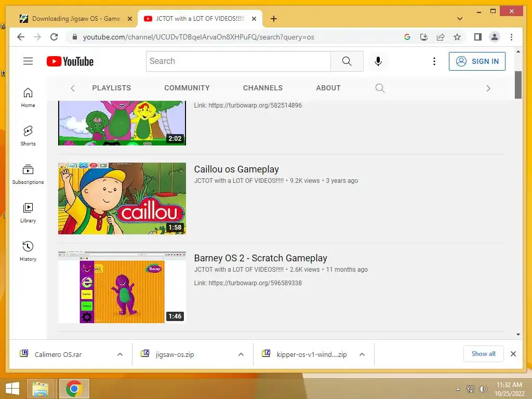The height and width of the screenshot is (399, 532).
Task: Switch to the Channels tab
Action: [x=263, y=88]
